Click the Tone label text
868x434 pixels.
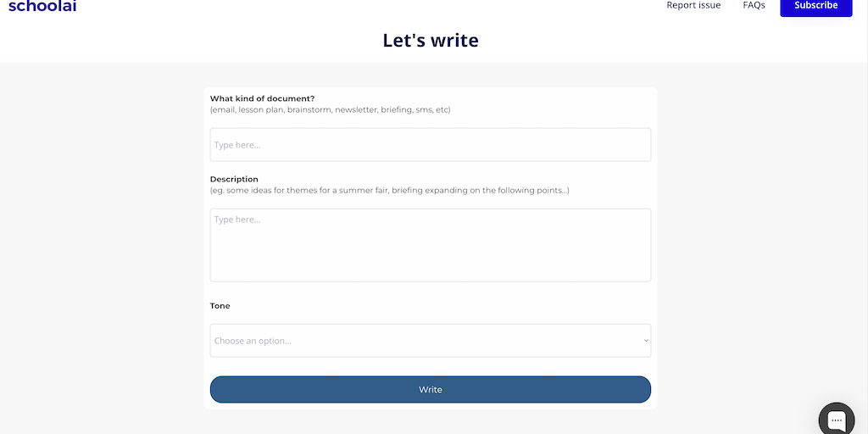(220, 306)
